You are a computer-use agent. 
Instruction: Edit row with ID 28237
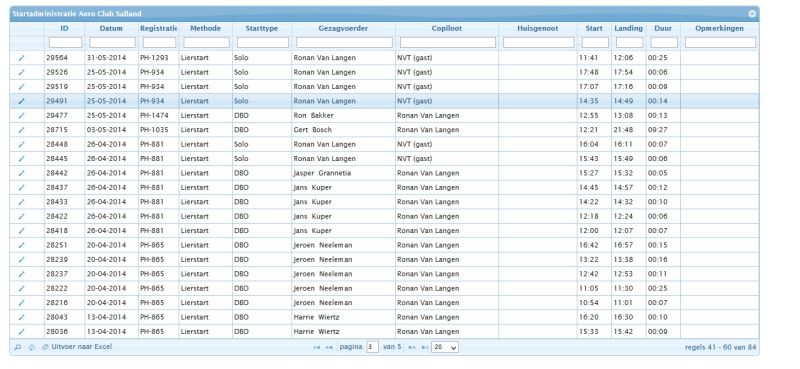(x=21, y=274)
